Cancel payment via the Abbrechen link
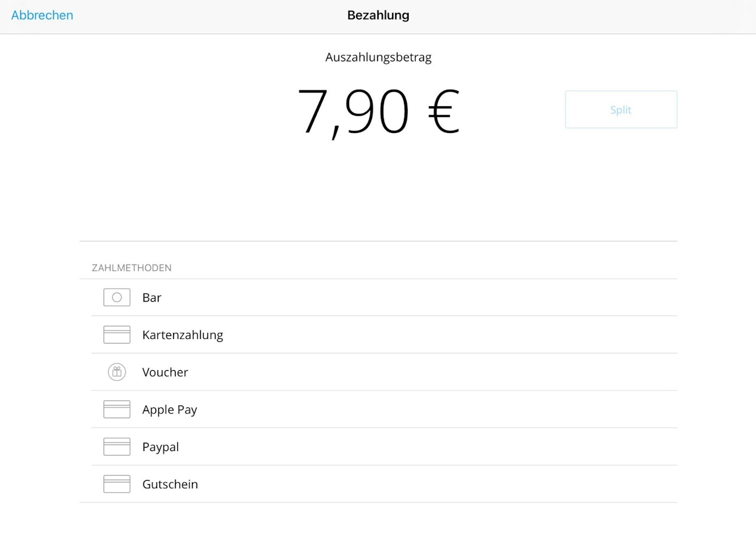 (42, 15)
